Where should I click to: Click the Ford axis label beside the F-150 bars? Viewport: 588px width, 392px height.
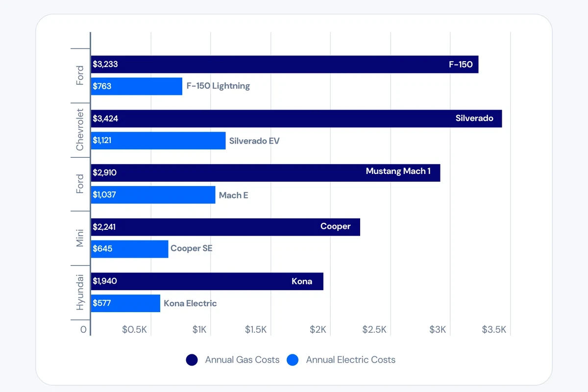point(80,75)
